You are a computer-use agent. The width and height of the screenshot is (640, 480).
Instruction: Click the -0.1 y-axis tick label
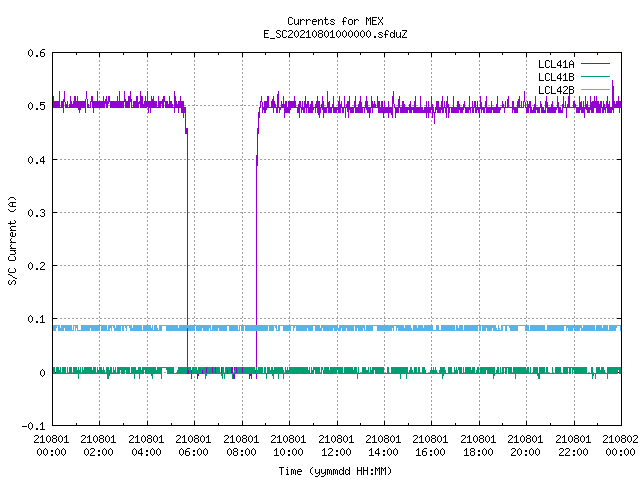click(x=33, y=426)
